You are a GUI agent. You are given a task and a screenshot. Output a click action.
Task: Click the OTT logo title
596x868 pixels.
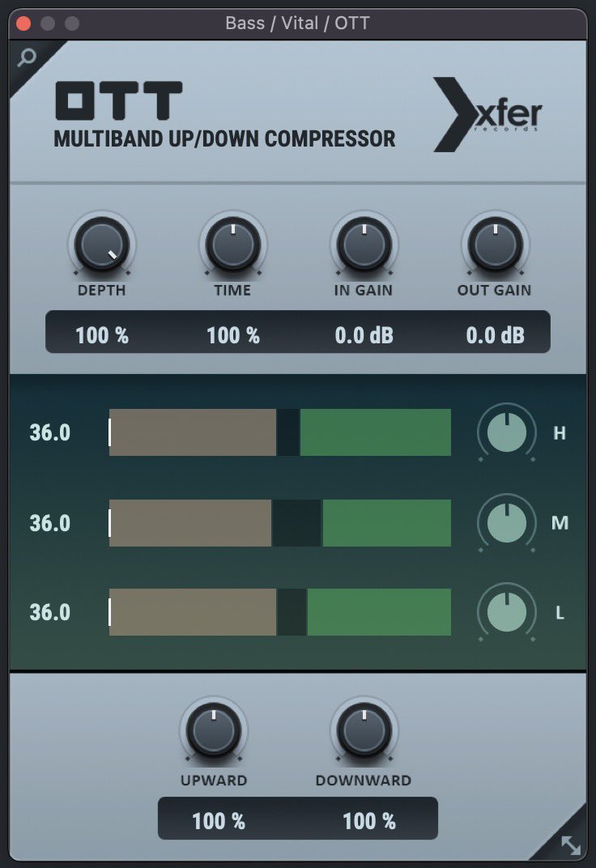pyautogui.click(x=118, y=100)
